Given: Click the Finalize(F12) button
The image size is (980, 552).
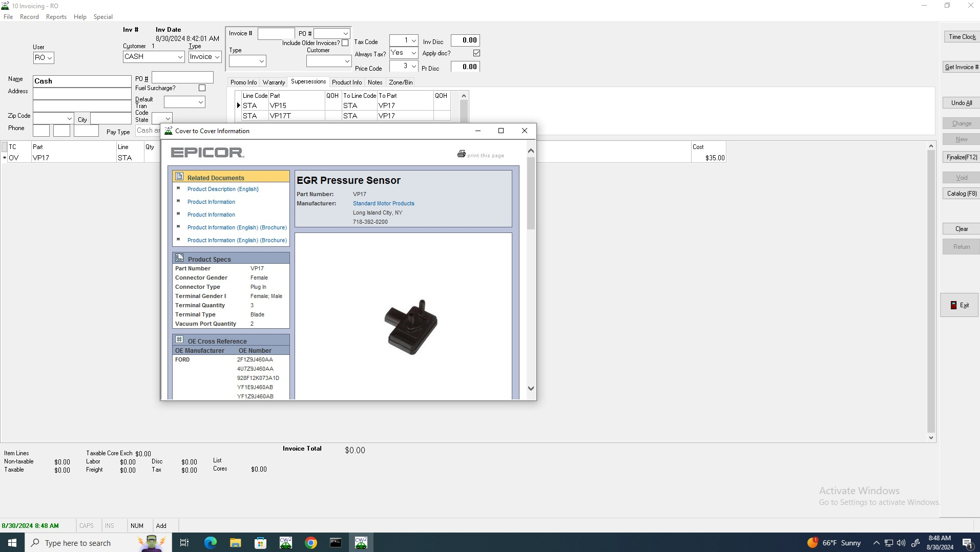Looking at the screenshot, I should (962, 157).
